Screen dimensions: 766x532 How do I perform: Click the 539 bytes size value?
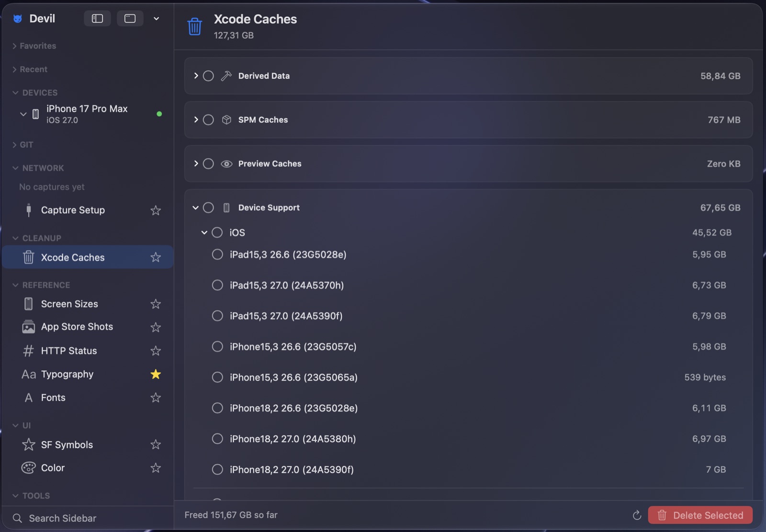pos(705,377)
